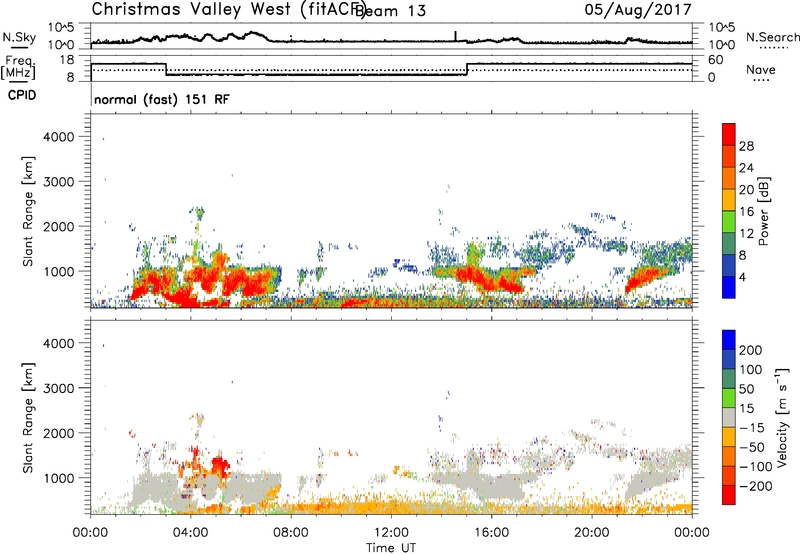Click the 'Christmas Valley West (fitACF)' title

coord(229,10)
